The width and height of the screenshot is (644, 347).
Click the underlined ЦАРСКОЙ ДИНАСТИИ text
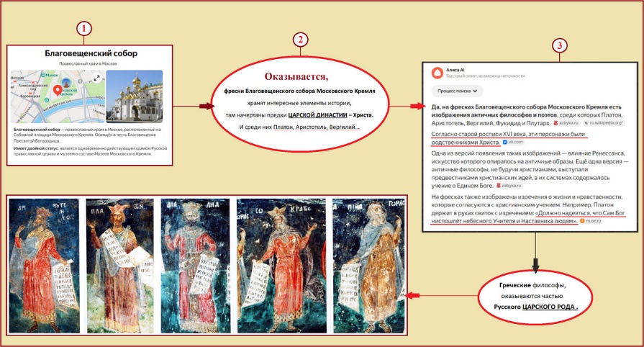[317, 115]
